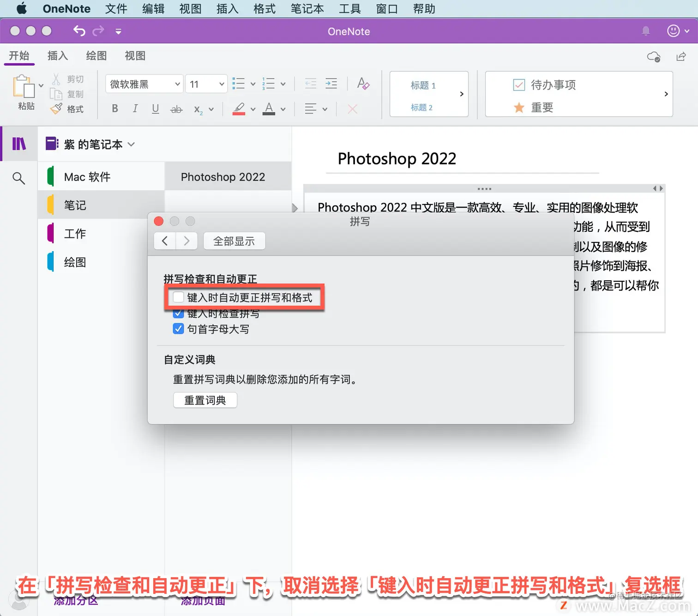Apply the 标题 2 style
The image size is (698, 616).
click(x=421, y=108)
